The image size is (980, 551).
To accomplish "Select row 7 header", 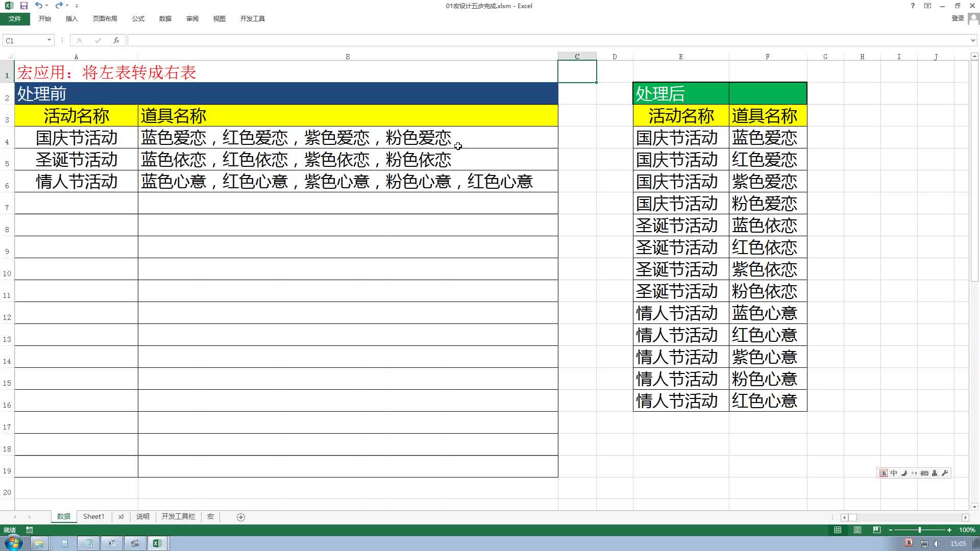I will pos(7,203).
